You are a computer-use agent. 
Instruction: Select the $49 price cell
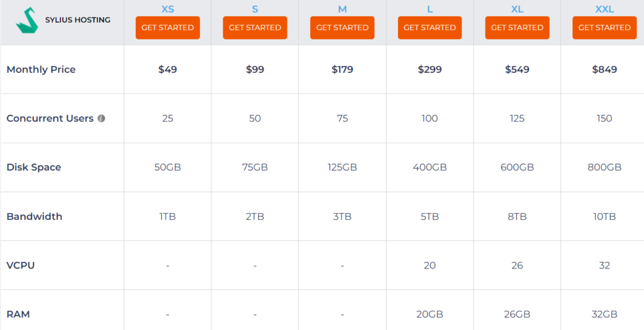[167, 69]
